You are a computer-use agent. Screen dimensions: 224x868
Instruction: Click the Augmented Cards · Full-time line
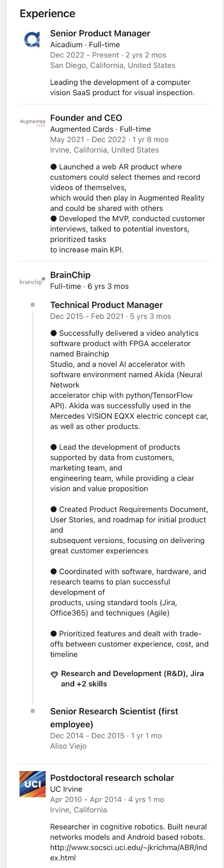[100, 129]
